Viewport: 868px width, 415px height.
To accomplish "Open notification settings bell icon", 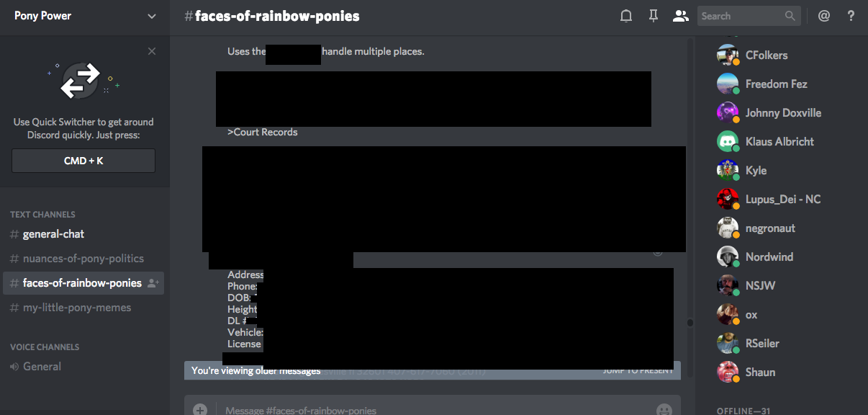I will coord(626,16).
